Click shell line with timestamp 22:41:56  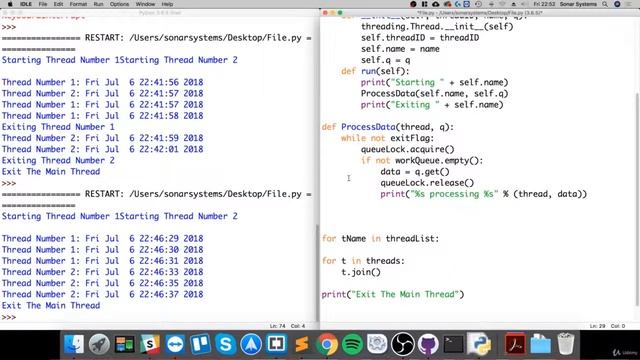click(102, 82)
